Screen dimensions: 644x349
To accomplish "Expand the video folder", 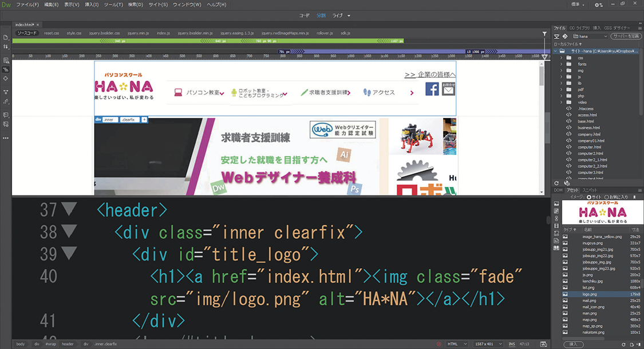I will point(562,103).
